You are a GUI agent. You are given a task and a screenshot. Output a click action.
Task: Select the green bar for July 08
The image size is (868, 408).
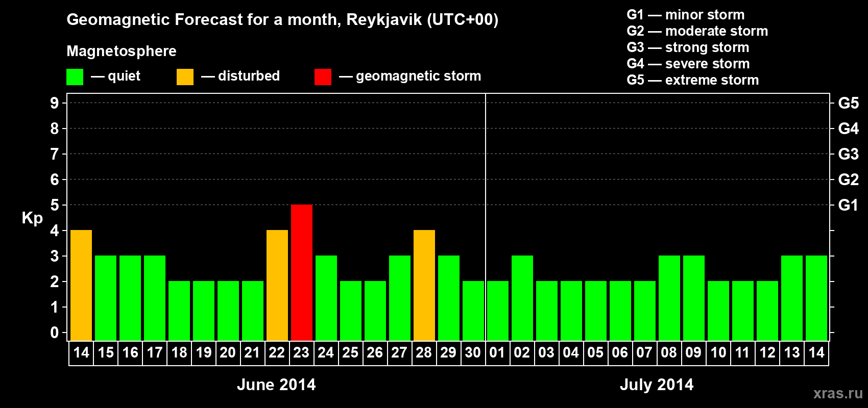click(x=669, y=298)
